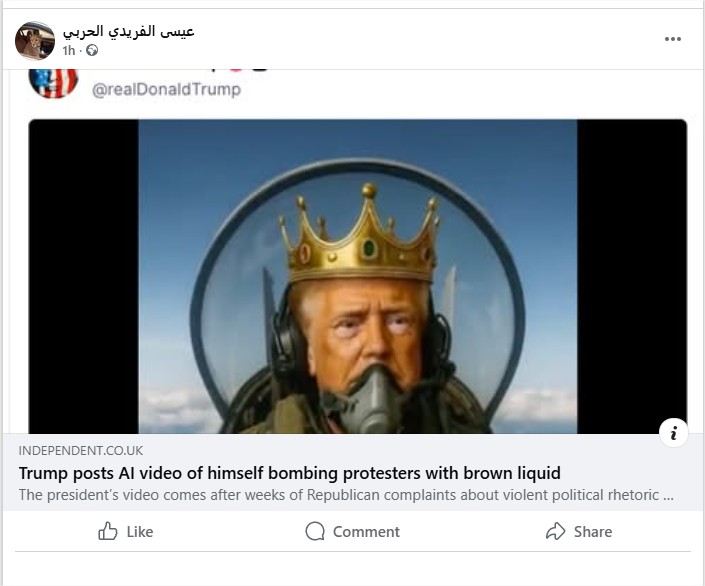Click the INDEPENDENT.CO.UK source domain
Image resolution: width=705 pixels, height=586 pixels.
(81, 451)
